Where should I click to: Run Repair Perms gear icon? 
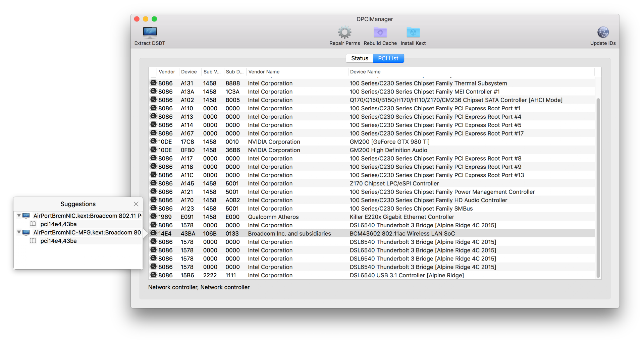[x=344, y=33]
